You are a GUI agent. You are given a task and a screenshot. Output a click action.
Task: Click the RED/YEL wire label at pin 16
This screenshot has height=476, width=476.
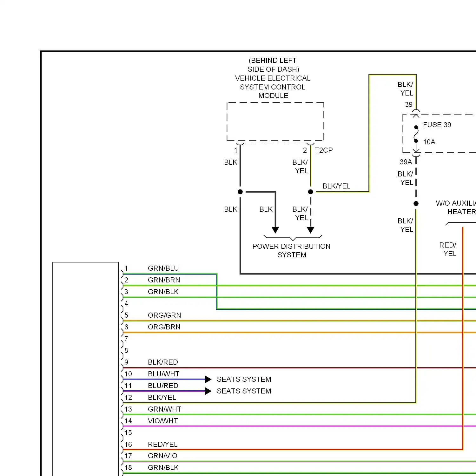point(162,444)
